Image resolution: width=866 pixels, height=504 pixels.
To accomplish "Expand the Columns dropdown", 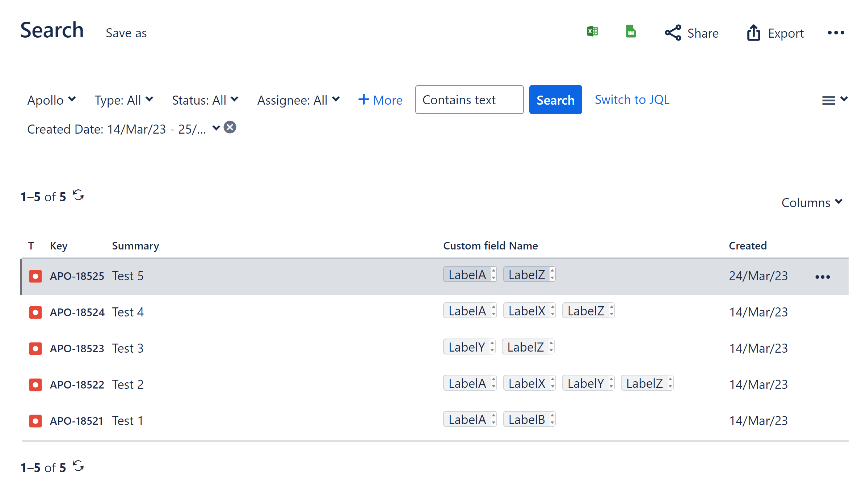I will click(812, 202).
